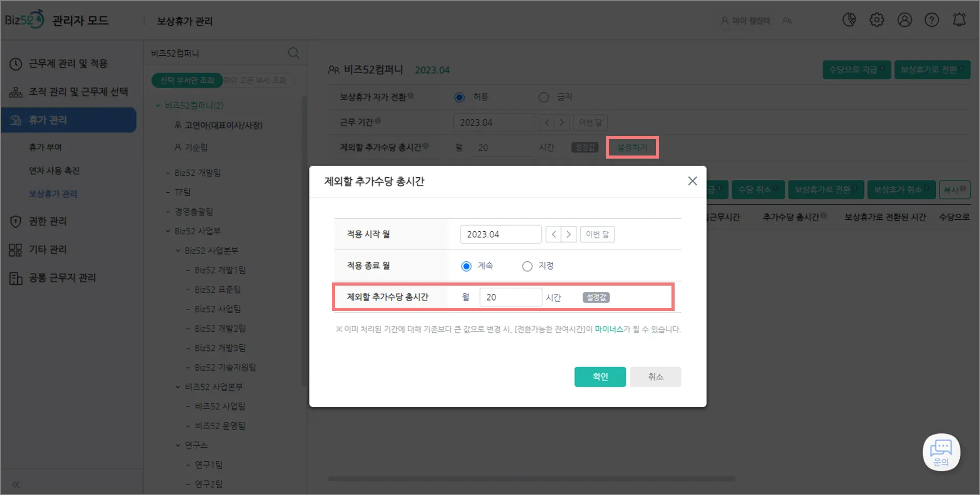Collapse the Biz52 사업부 tree node
Viewport: 980px width, 495px height.
(x=167, y=231)
